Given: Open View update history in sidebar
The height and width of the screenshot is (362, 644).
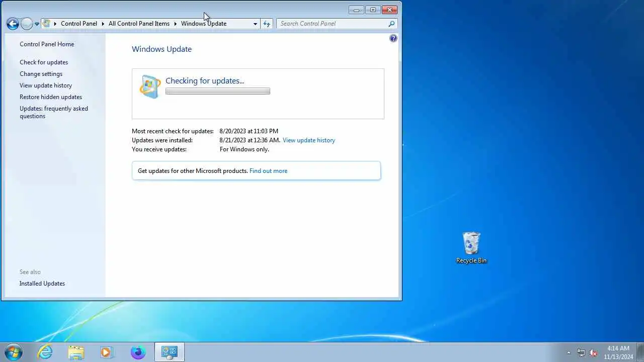Looking at the screenshot, I should click(x=46, y=85).
